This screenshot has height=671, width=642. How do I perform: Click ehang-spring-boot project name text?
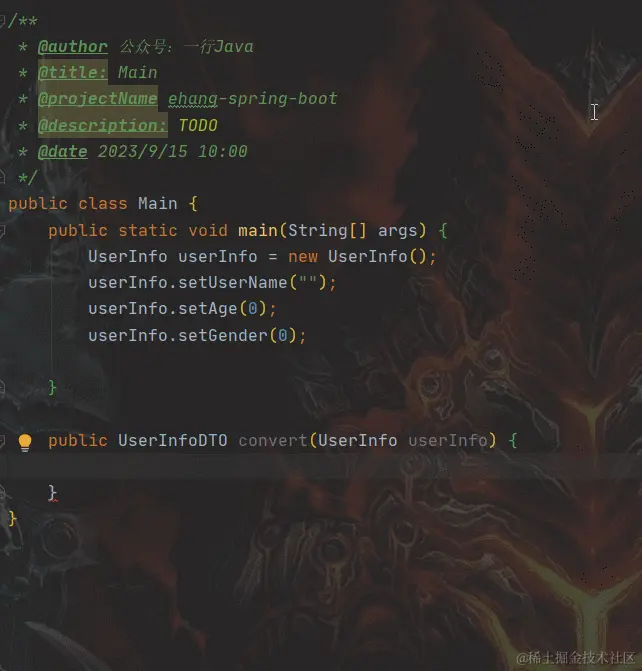click(253, 99)
